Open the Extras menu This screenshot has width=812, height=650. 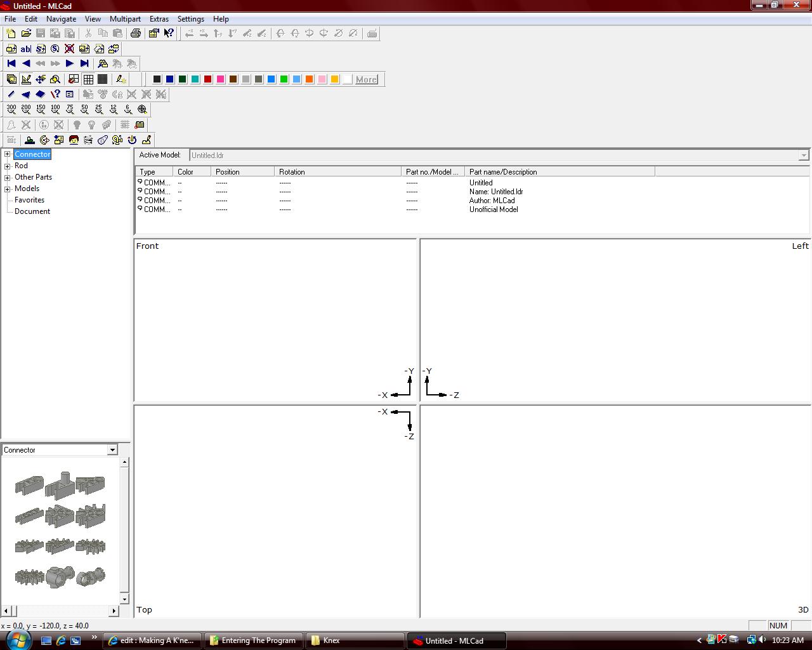pyautogui.click(x=159, y=19)
